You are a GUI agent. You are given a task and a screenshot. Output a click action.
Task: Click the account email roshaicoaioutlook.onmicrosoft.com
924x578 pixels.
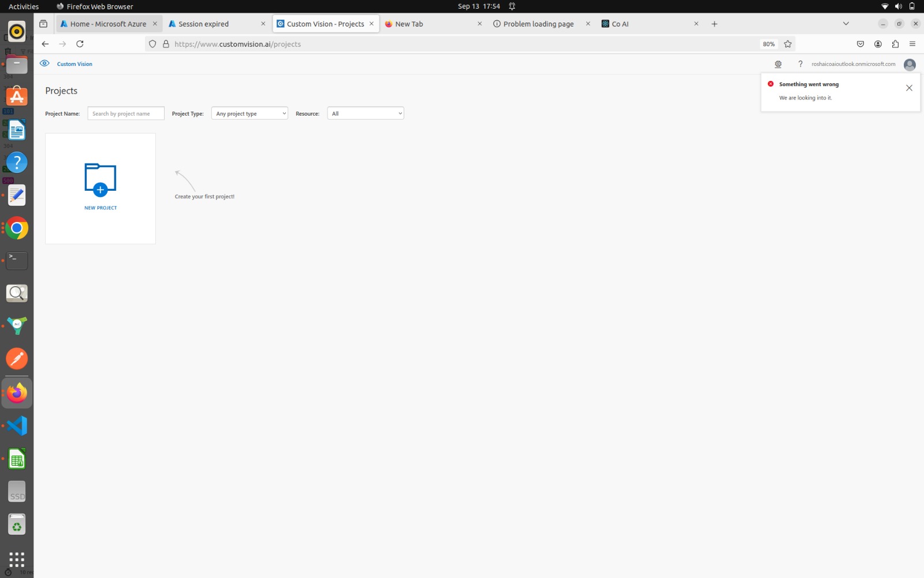tap(853, 64)
